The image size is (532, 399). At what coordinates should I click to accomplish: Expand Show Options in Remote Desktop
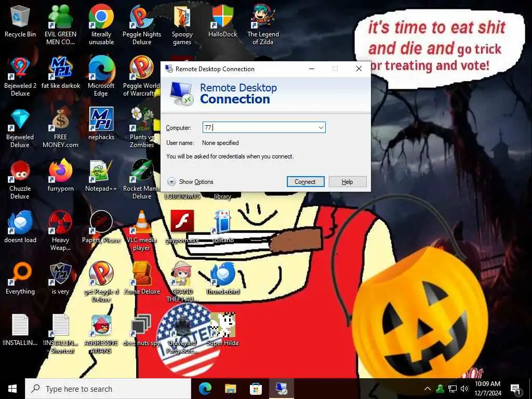[190, 182]
